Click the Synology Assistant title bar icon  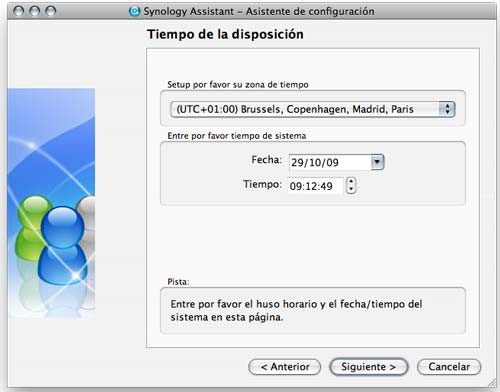134,11
